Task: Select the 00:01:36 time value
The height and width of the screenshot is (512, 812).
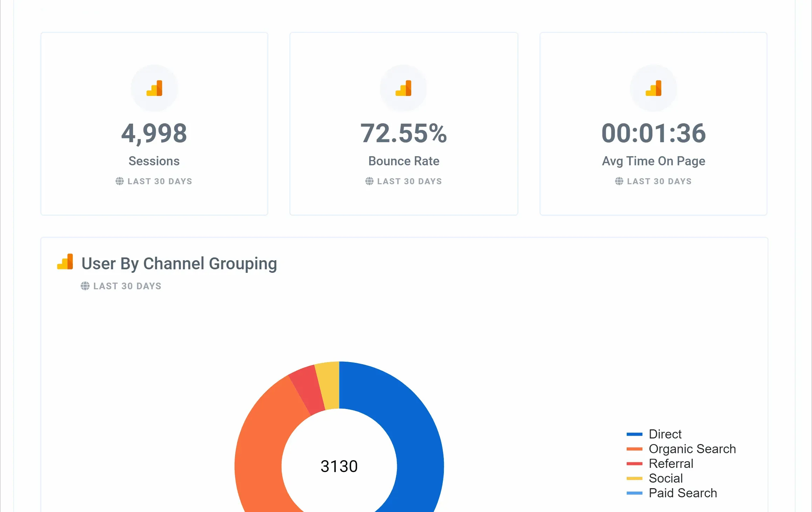Action: click(654, 133)
